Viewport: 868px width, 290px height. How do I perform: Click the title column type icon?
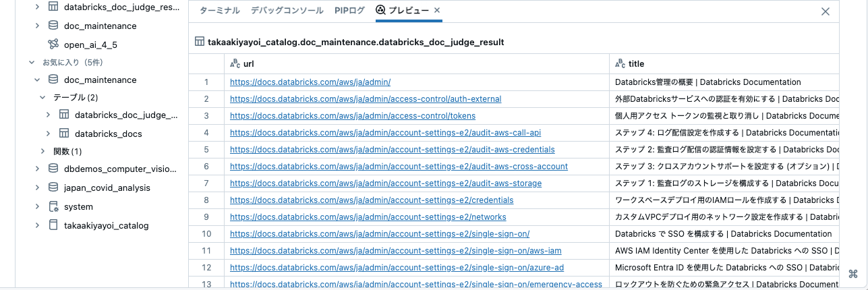620,63
